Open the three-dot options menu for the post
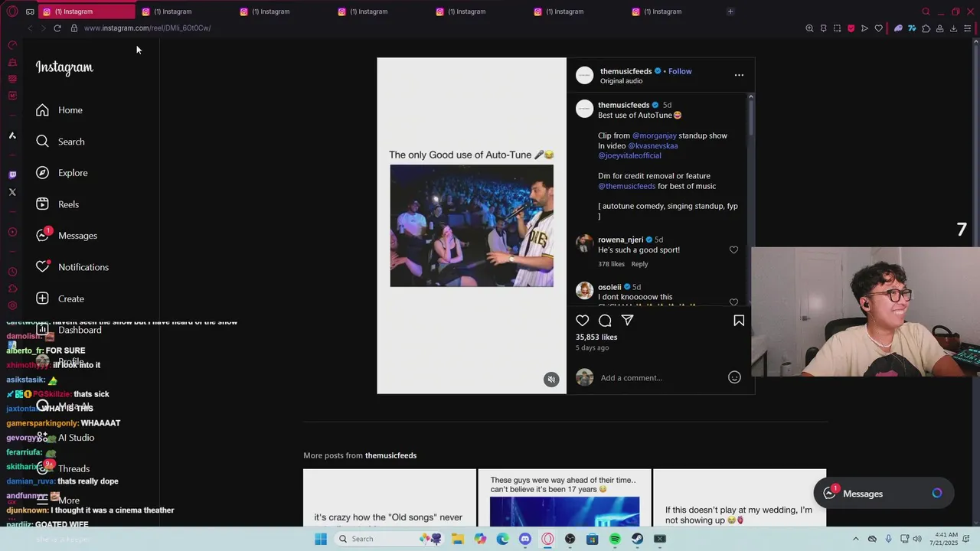Image resolution: width=980 pixels, height=551 pixels. point(739,75)
